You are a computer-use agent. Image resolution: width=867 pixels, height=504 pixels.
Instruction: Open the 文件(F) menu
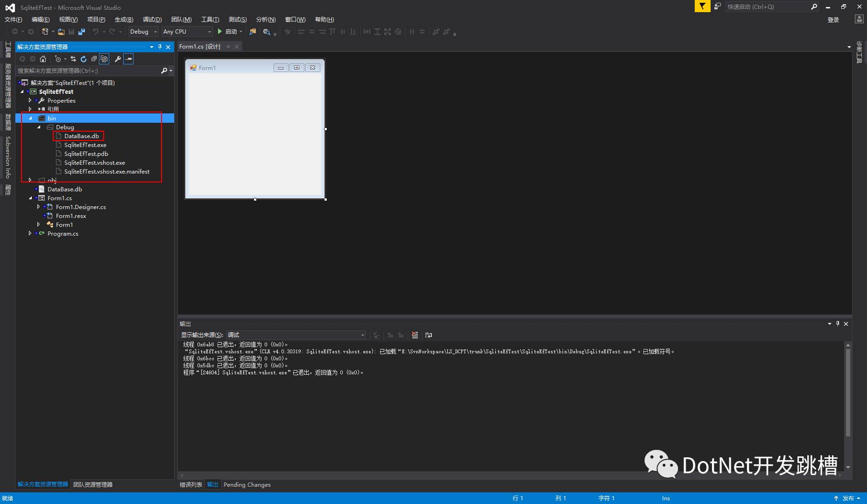click(13, 20)
